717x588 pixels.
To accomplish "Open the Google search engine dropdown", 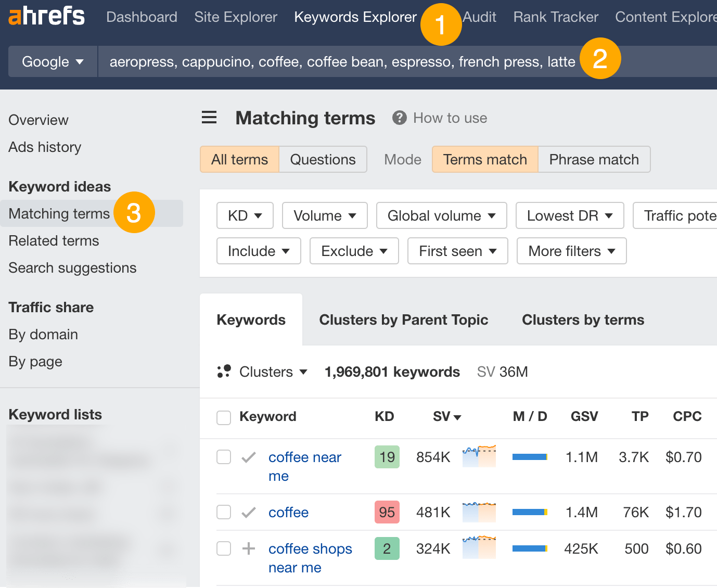I will pyautogui.click(x=52, y=61).
